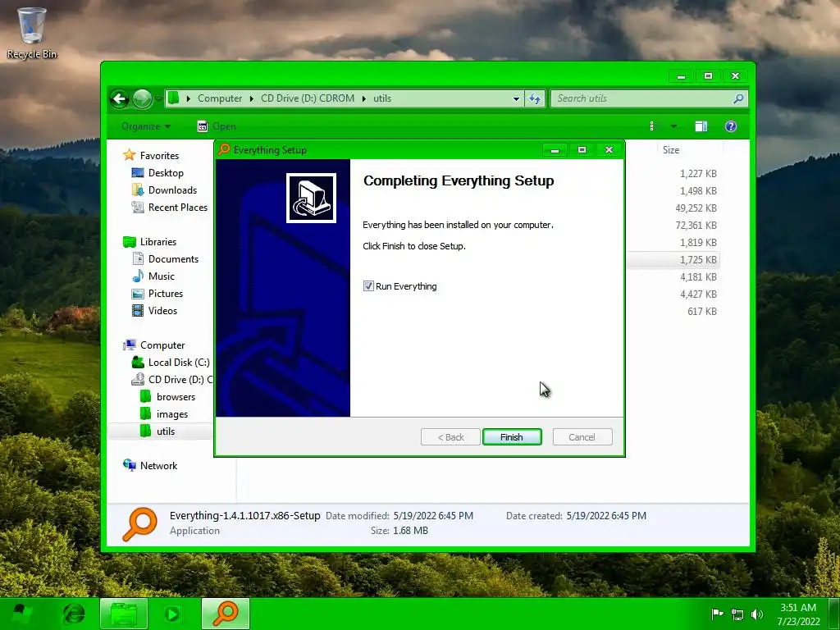Open the clock showing 3:51 AM
Viewport: 840px width, 630px height.
click(x=798, y=614)
